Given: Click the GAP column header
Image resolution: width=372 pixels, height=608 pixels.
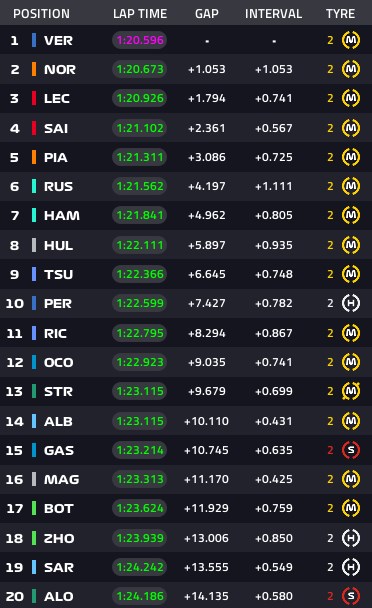Looking at the screenshot, I should [207, 14].
